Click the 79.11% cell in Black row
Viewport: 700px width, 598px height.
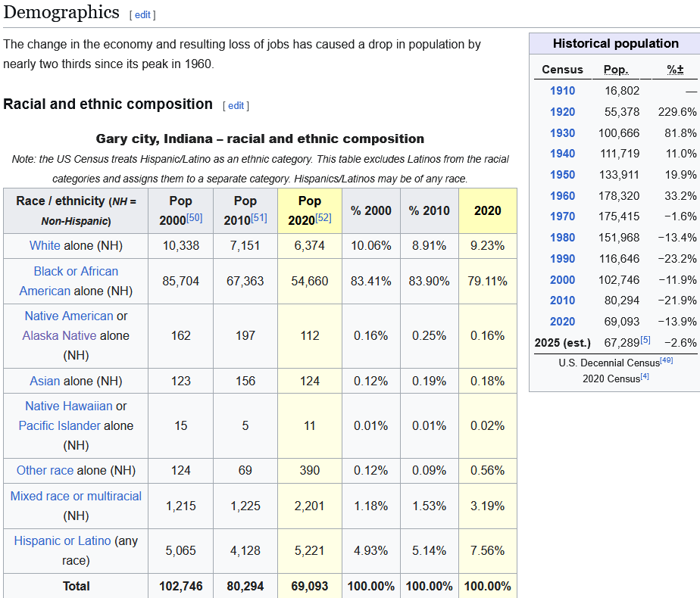[x=488, y=282]
